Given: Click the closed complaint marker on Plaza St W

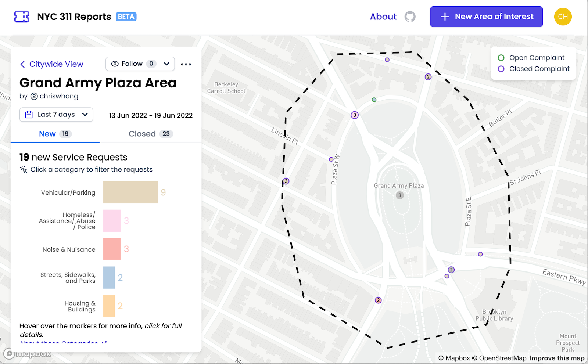Looking at the screenshot, I should coord(331,159).
